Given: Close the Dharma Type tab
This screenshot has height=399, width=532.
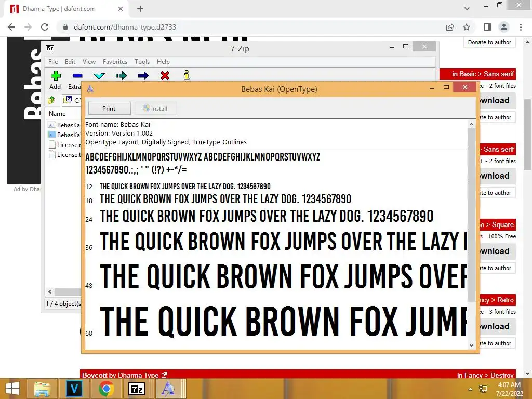Looking at the screenshot, I should [x=121, y=9].
